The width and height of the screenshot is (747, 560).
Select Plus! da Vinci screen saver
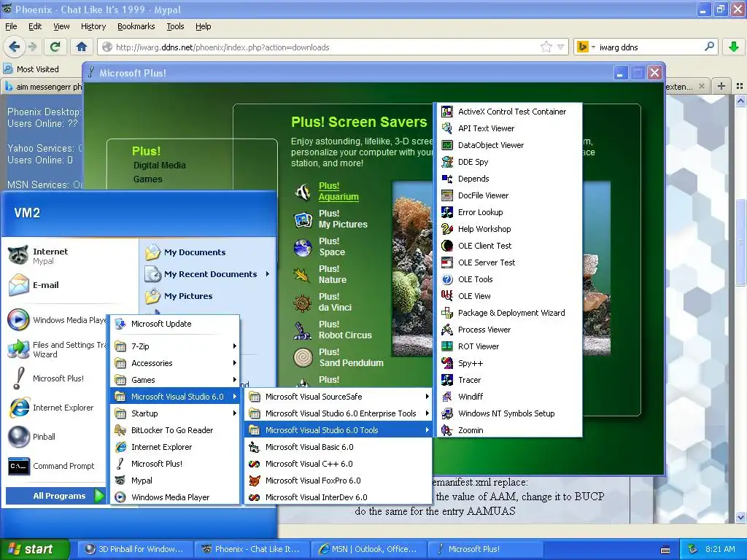tap(335, 301)
